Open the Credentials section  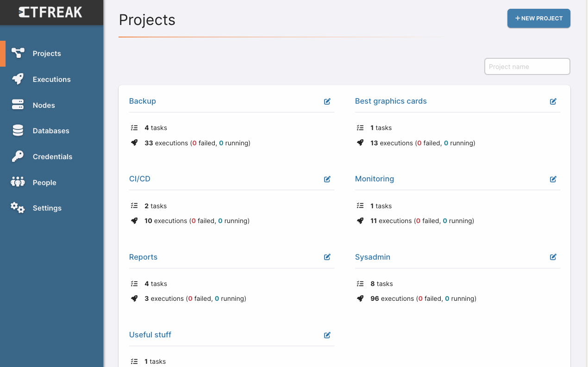[x=51, y=156]
